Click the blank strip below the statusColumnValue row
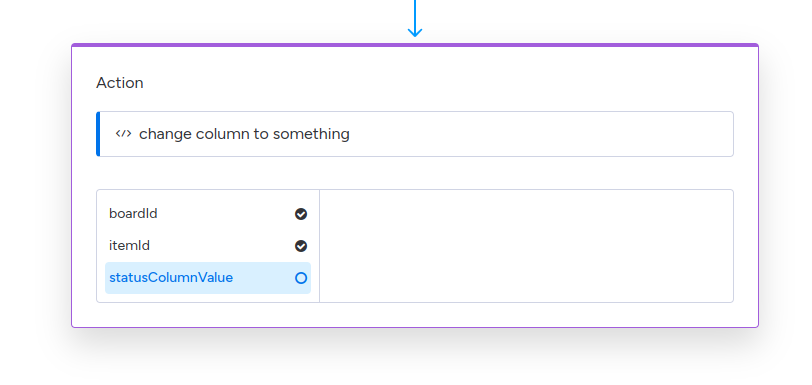 (208, 298)
